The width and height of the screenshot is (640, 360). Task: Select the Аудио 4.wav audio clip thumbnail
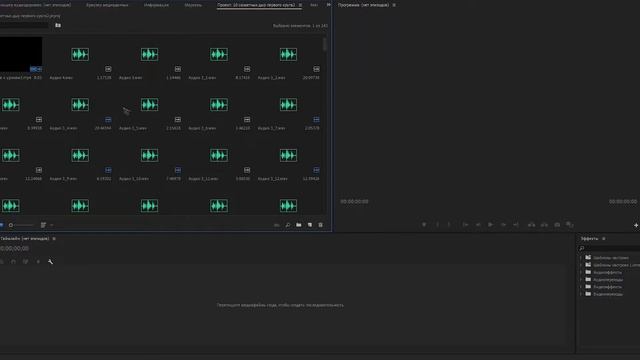point(80,54)
